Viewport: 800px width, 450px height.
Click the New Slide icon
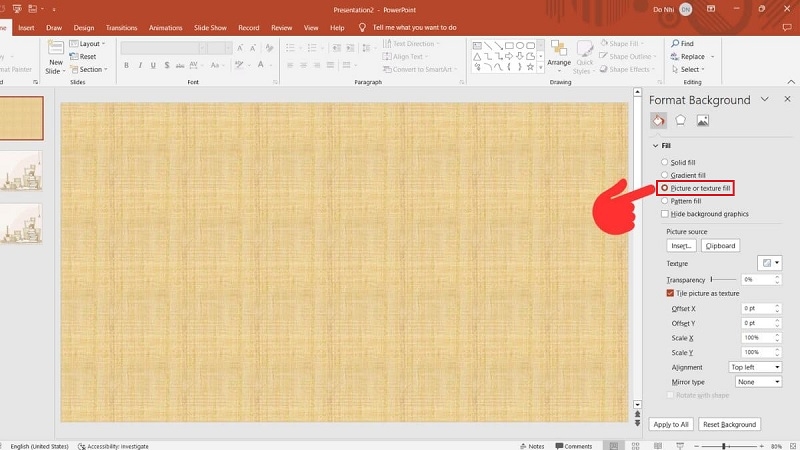pyautogui.click(x=55, y=48)
